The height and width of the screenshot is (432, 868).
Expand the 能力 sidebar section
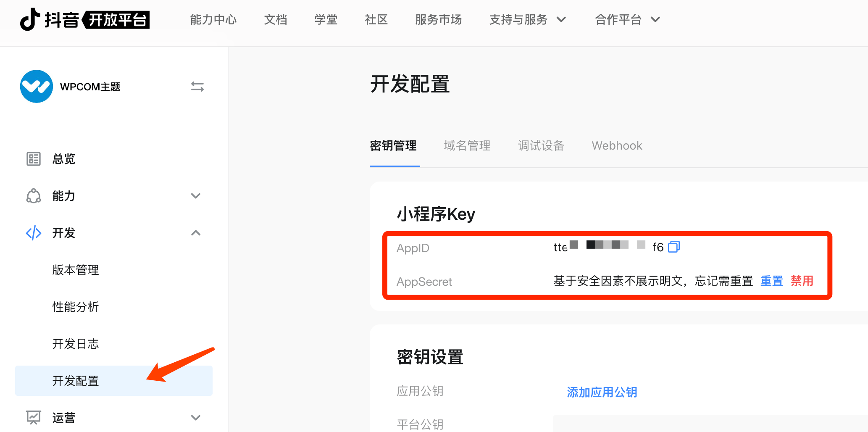coord(196,196)
